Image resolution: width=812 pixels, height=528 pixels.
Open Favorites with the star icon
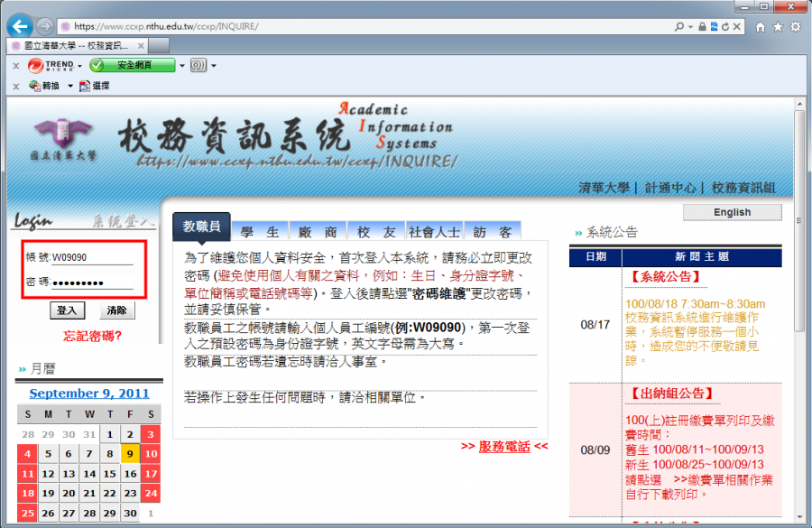tap(778, 27)
